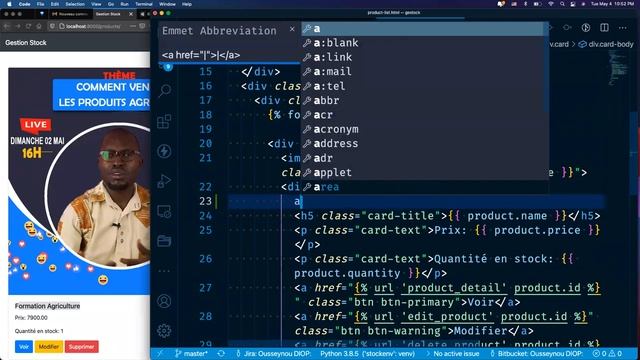Click the remote window icon in status bar
This screenshot has height=360, width=640.
pos(160,353)
